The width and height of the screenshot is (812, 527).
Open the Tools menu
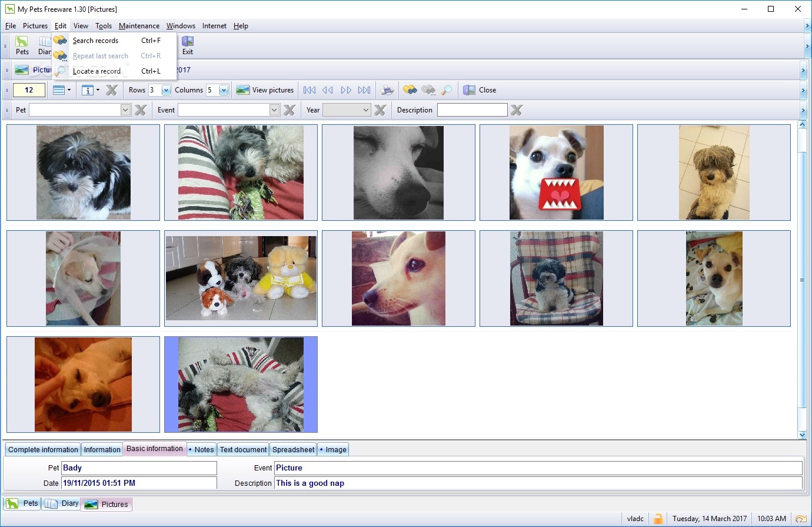[104, 26]
